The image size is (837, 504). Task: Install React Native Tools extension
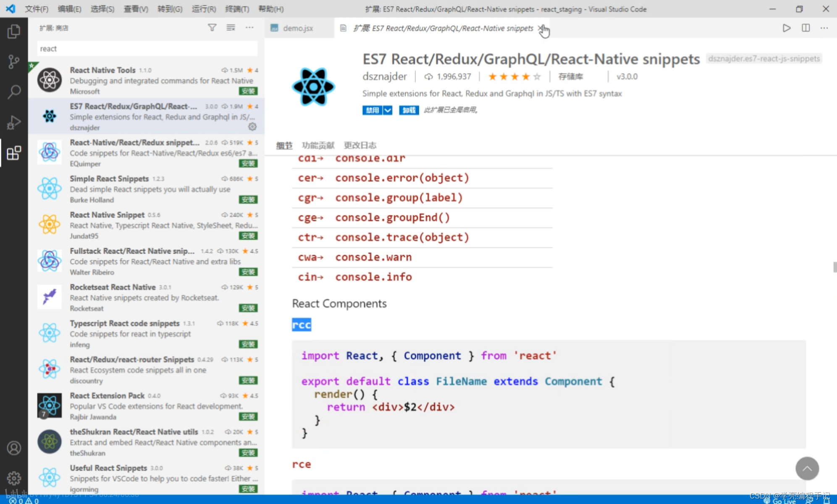coord(248,91)
